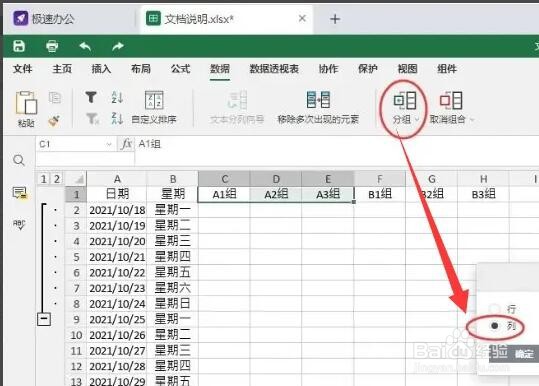This screenshot has height=386, width=539.
Task: Switch to the 公式 tab
Action: 180,69
